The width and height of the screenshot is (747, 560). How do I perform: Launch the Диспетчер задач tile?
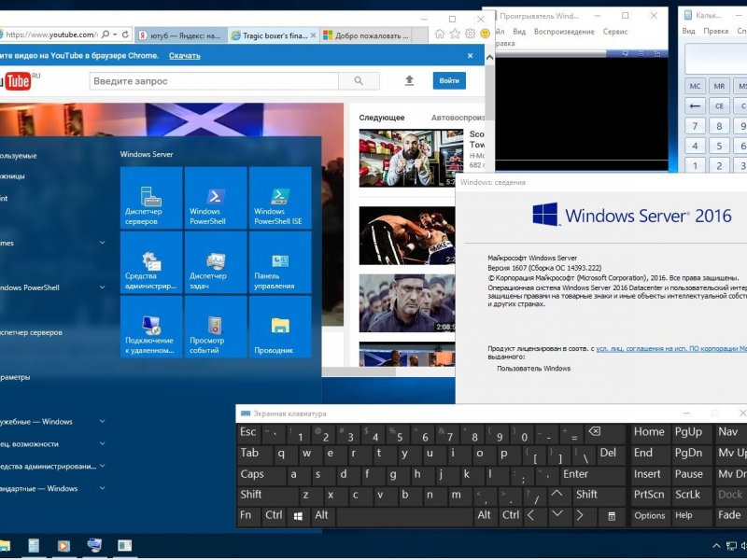pos(216,262)
